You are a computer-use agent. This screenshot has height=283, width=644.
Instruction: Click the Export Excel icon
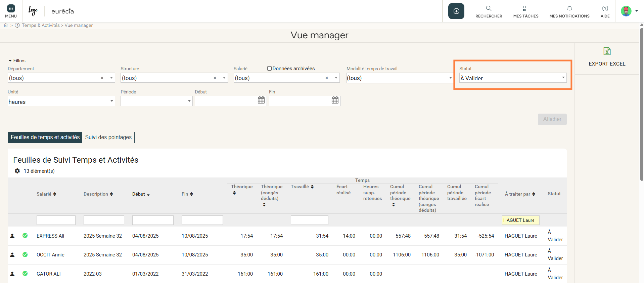pos(607,51)
